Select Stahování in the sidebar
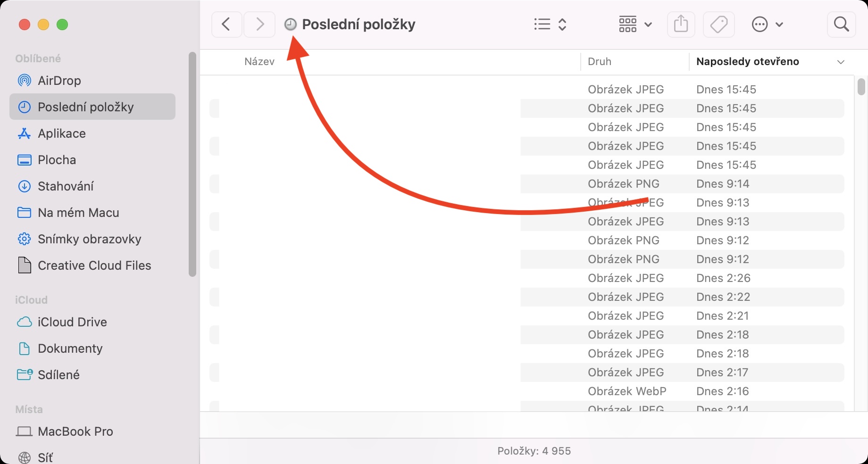 pyautogui.click(x=66, y=186)
